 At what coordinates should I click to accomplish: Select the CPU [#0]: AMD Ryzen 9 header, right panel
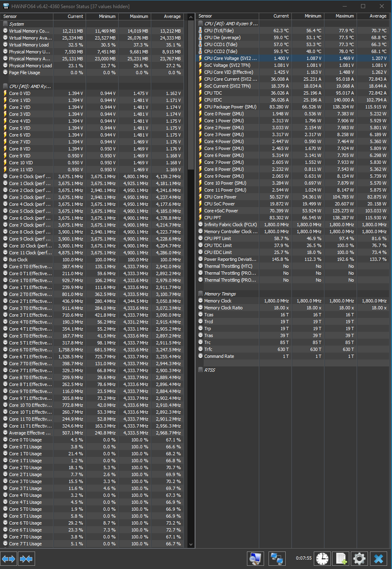293,23
